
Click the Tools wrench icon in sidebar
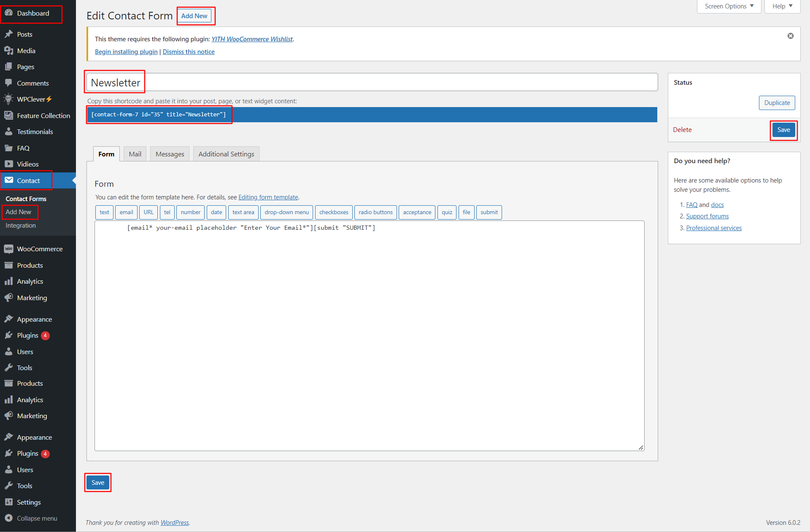(9, 367)
